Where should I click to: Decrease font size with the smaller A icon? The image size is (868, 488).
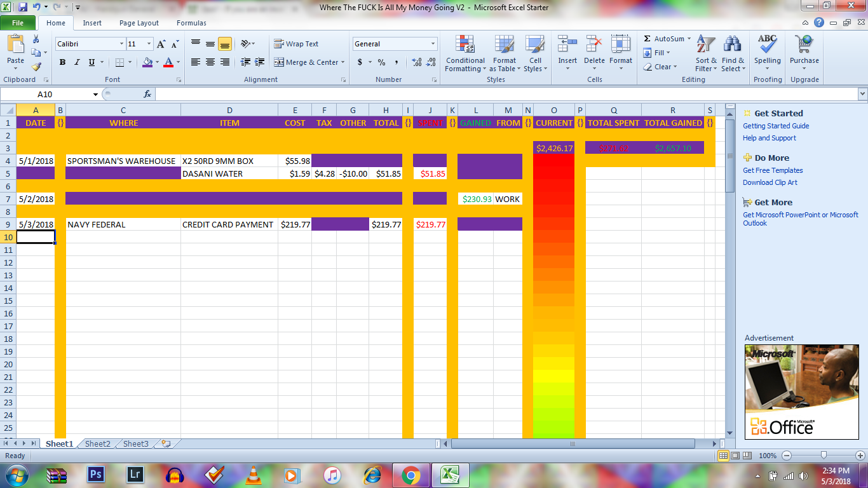[x=174, y=44]
